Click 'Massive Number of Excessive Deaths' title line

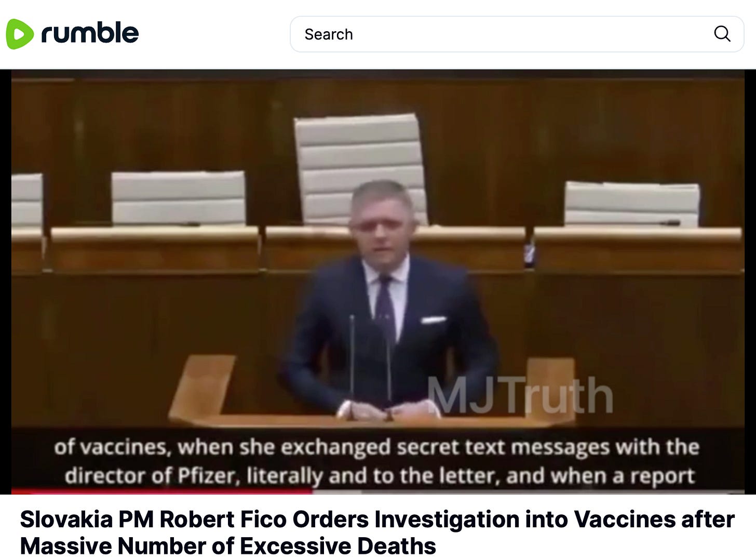pyautogui.click(x=228, y=546)
